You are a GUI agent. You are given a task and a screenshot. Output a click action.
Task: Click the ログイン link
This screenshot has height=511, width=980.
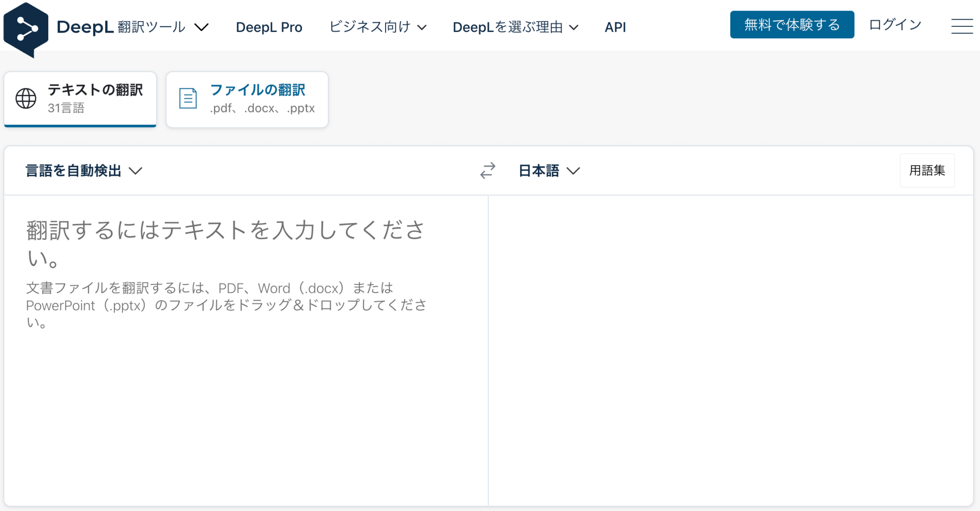(x=894, y=24)
